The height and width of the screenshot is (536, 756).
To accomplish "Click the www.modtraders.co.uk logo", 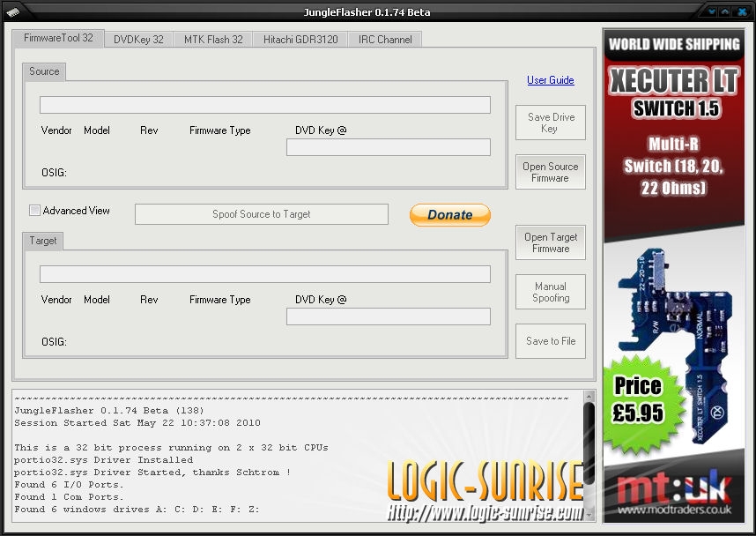I will 674,495.
